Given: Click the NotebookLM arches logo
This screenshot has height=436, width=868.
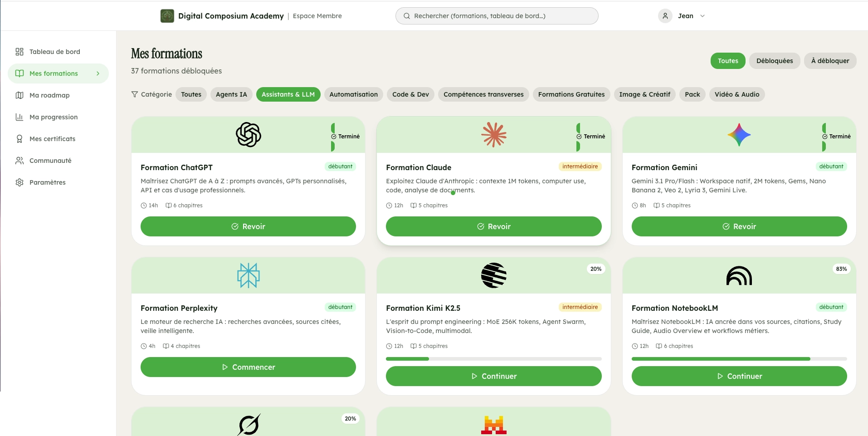Looking at the screenshot, I should click(739, 275).
